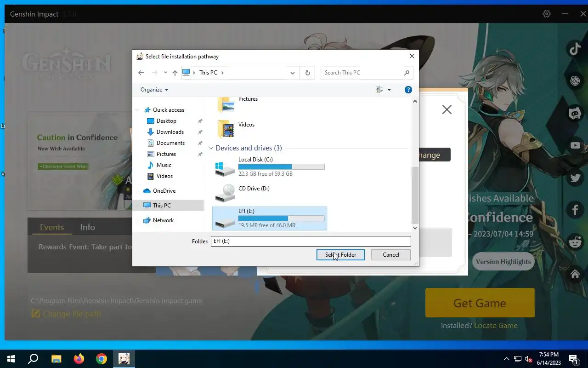Open File Explorer from taskbar
This screenshot has width=588, height=368.
click(56, 359)
